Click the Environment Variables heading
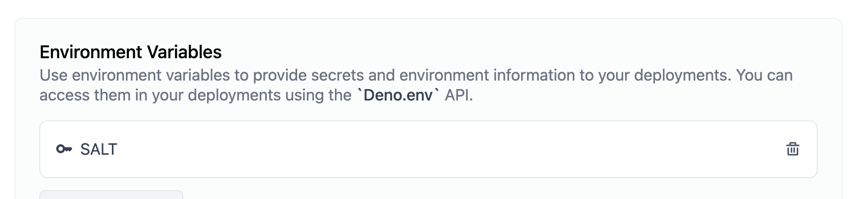The image size is (868, 199). 131,52
